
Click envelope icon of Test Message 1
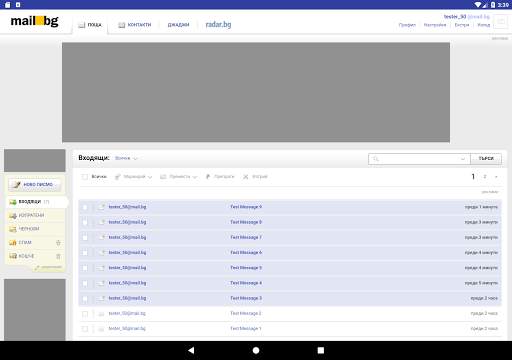pyautogui.click(x=101, y=329)
